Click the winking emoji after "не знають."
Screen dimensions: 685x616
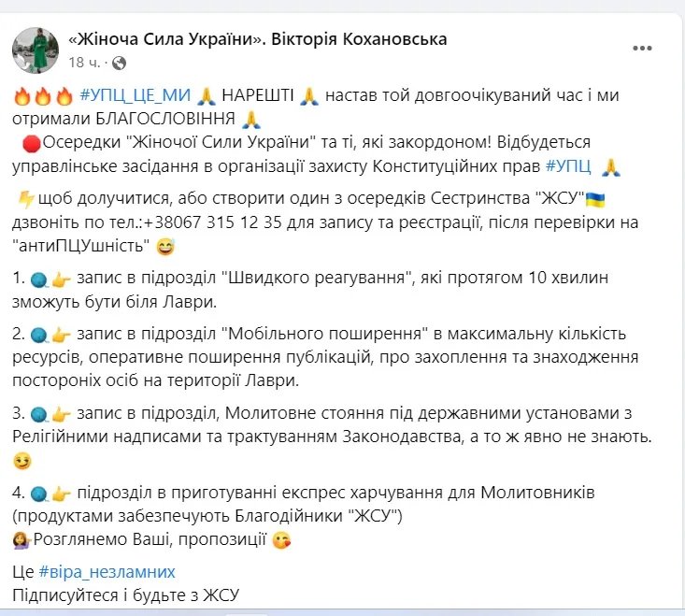pos(23,460)
